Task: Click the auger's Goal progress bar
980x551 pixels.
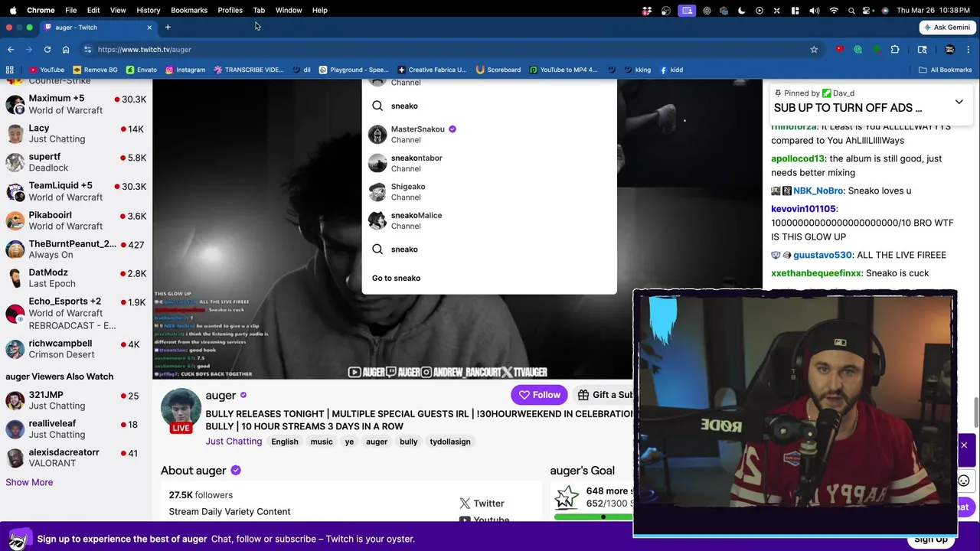Action: pyautogui.click(x=594, y=517)
